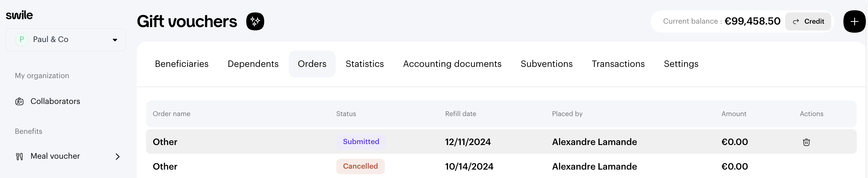Select the Cancelled order row dated 10/14/2024
Image resolution: width=868 pixels, height=178 pixels.
point(501,166)
